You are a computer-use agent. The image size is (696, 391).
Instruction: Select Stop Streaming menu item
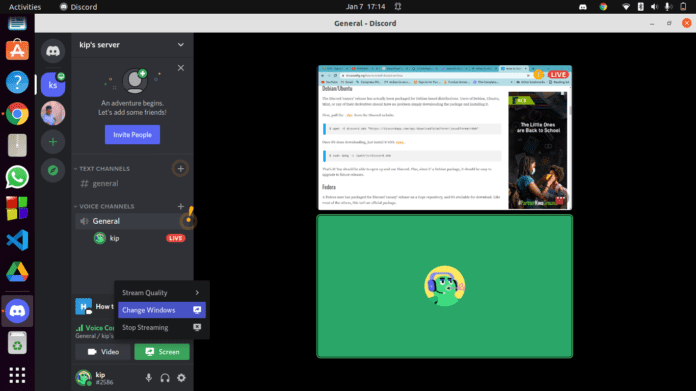[162, 328]
